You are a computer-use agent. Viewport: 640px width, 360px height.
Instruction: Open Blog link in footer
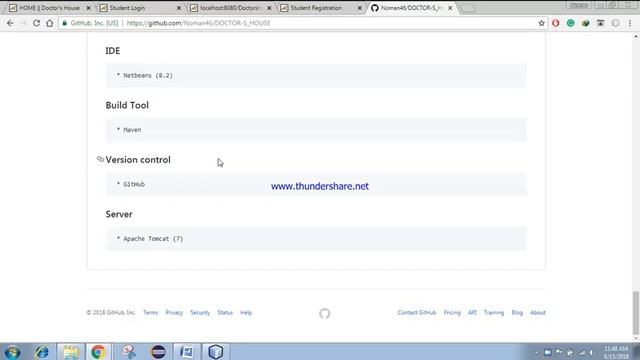pos(517,313)
